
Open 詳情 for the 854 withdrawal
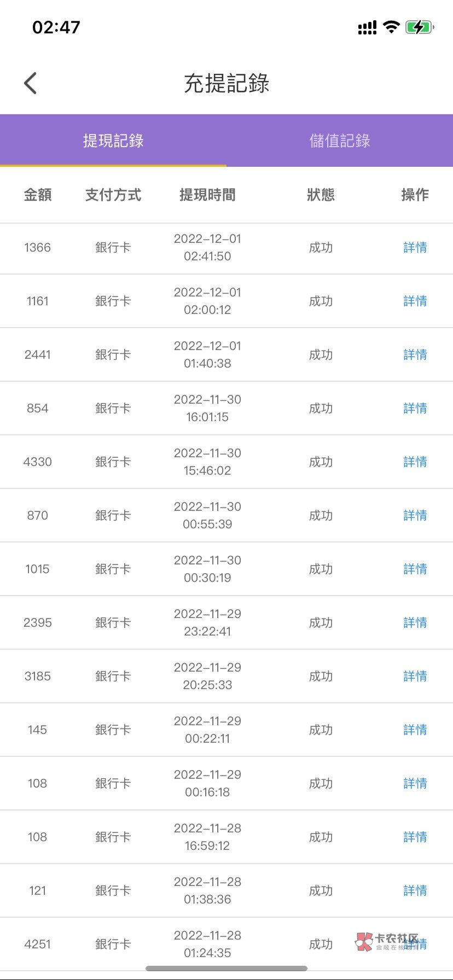pos(415,409)
